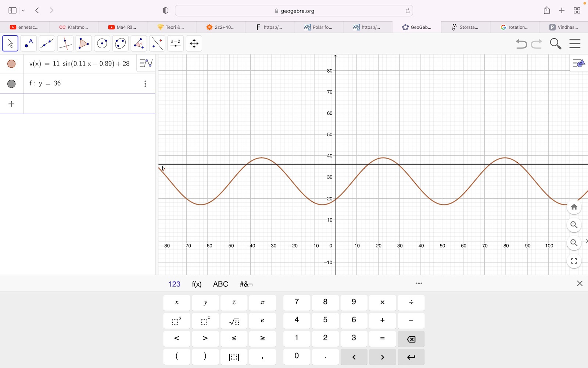The height and width of the screenshot is (368, 588).
Task: Select the Polygon tool
Action: (x=84, y=43)
